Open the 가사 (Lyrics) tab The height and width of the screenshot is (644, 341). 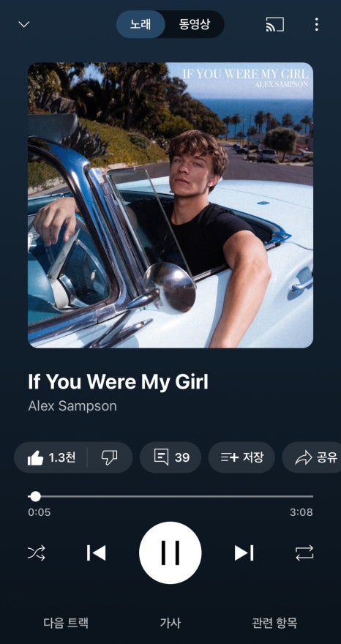point(170,623)
